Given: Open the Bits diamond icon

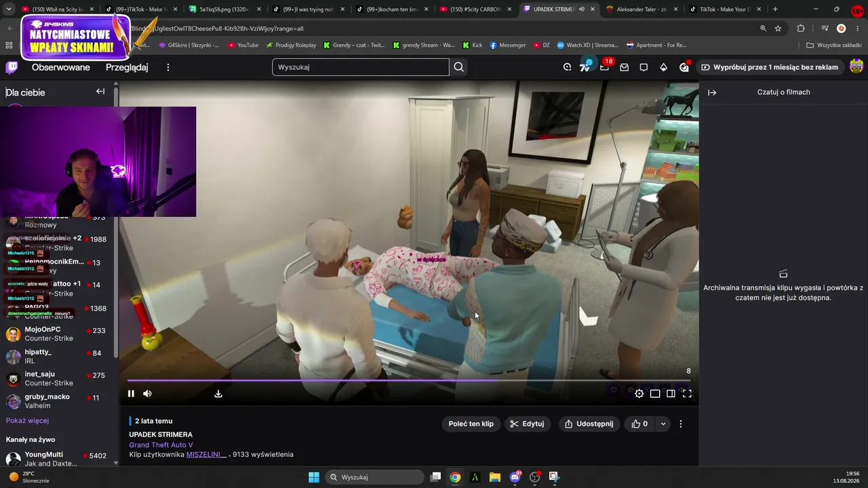Looking at the screenshot, I should click(x=663, y=67).
